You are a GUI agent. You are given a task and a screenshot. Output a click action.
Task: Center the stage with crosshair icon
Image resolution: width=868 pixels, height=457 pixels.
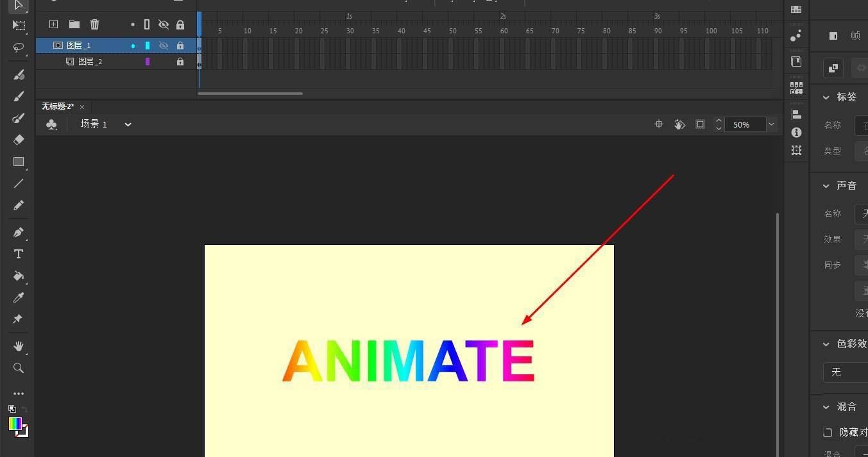[659, 124]
